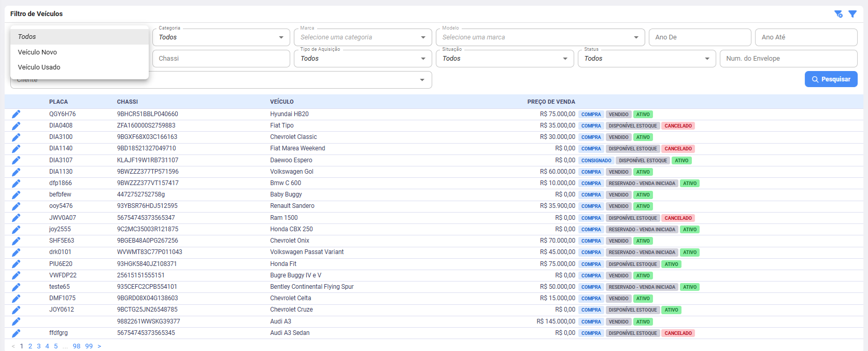
Task: Go to page 3
Action: point(39,346)
